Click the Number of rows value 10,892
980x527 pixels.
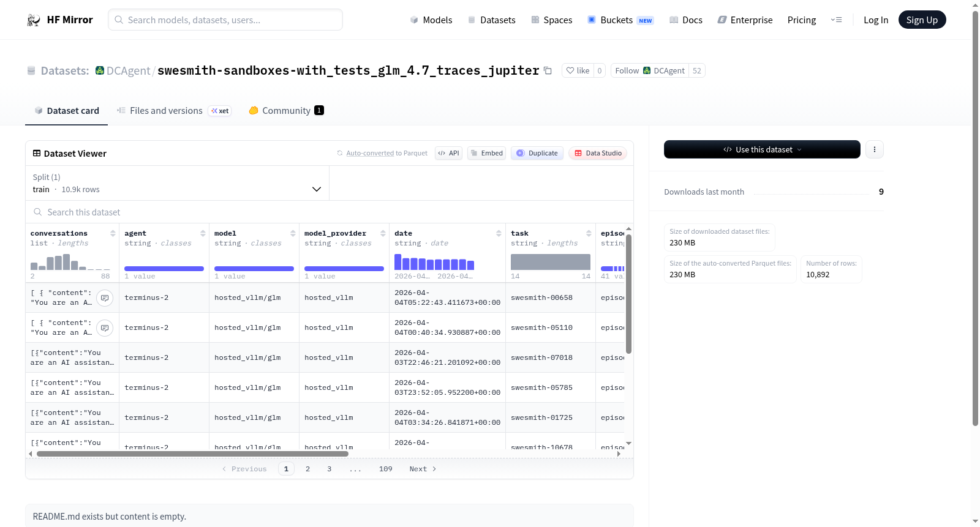[818, 275]
